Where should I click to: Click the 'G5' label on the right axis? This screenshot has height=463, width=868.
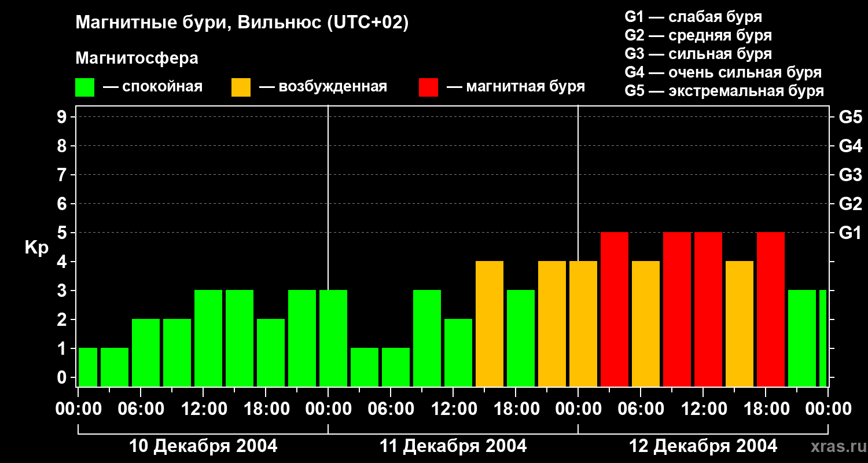coord(850,117)
